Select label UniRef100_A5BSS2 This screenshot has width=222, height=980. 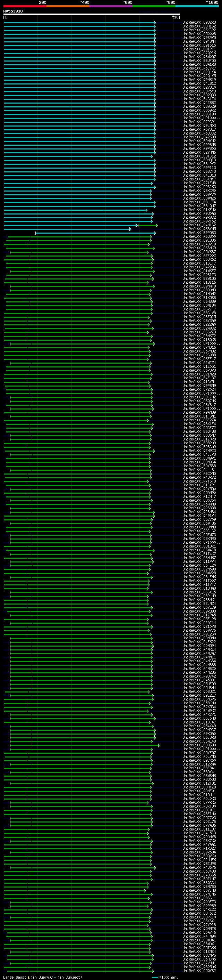click(199, 133)
